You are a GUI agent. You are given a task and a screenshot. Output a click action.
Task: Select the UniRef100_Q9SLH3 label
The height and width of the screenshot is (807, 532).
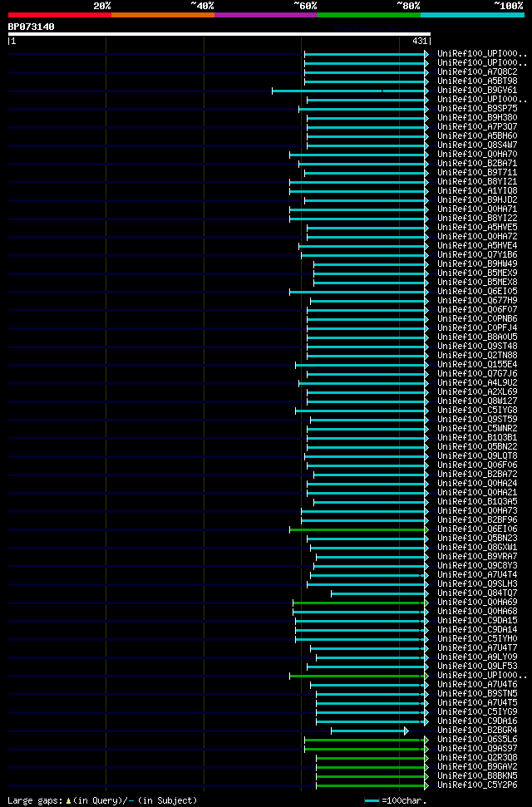click(x=477, y=584)
